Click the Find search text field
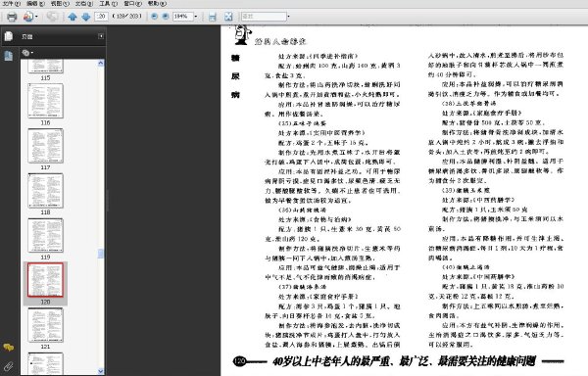The width and height of the screenshot is (588, 376). pos(264,17)
